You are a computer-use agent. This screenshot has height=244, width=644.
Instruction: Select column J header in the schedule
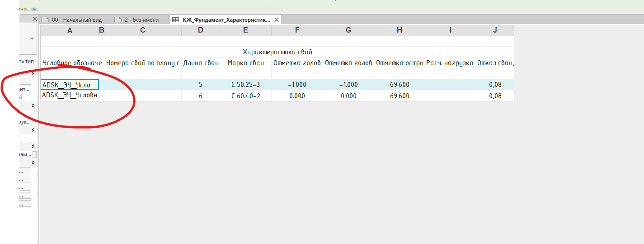pyautogui.click(x=495, y=30)
